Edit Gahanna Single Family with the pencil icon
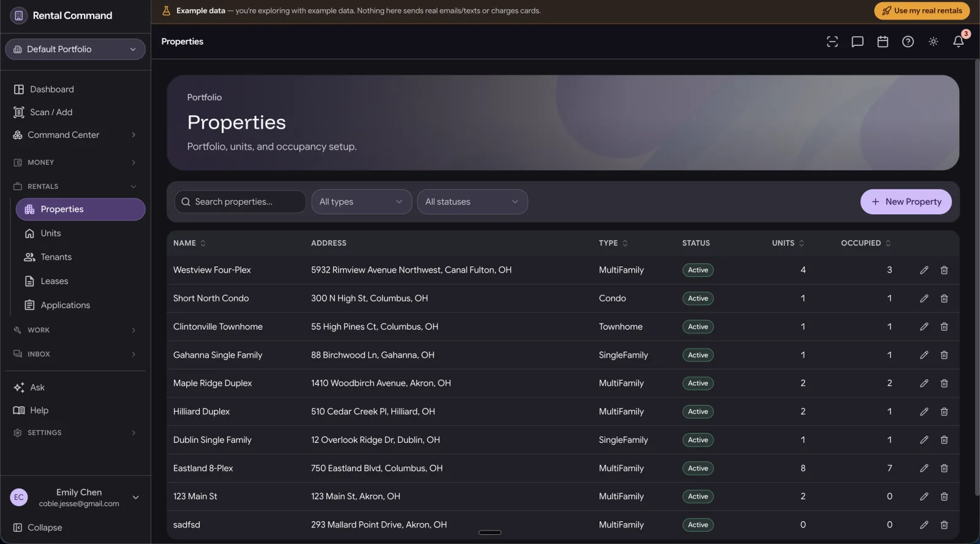 click(924, 355)
